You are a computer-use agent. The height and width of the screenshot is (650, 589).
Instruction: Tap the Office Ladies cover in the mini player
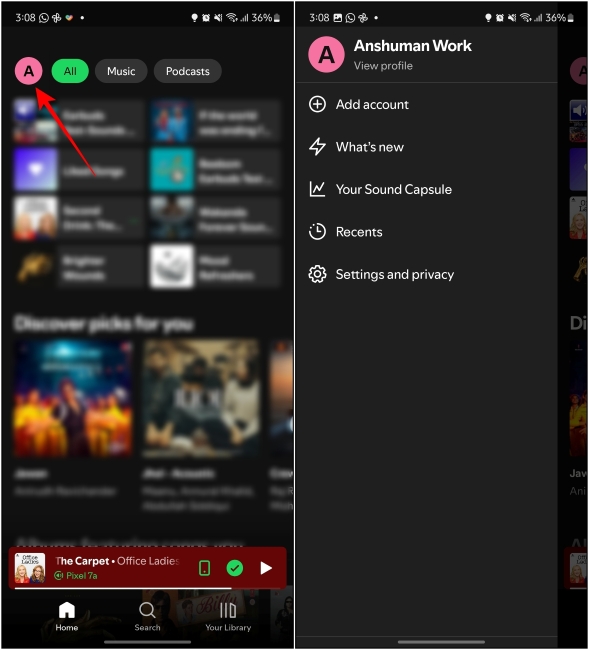point(30,568)
